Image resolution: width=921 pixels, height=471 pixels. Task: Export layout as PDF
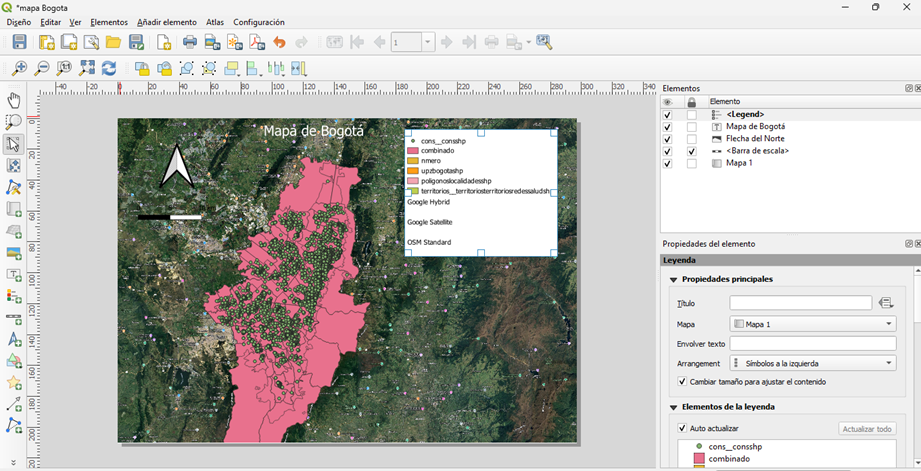tap(257, 42)
